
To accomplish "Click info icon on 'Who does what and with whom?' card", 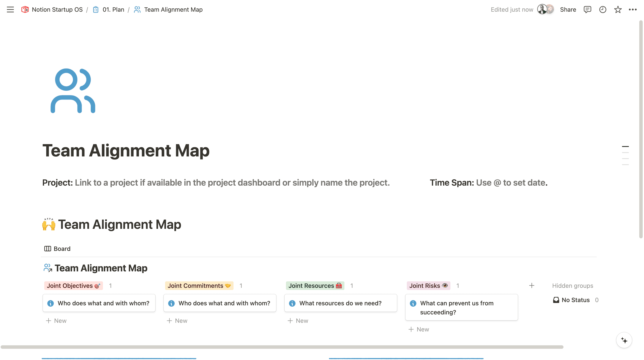I will [x=51, y=303].
